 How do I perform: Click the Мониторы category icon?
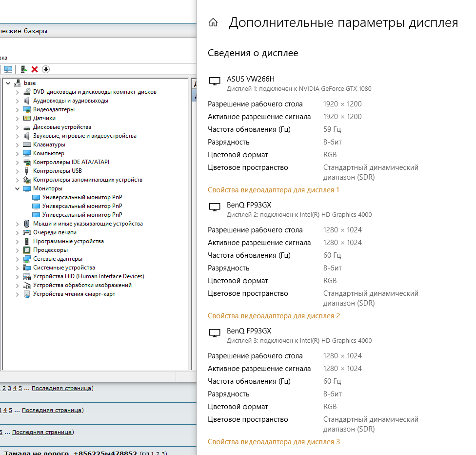[27, 188]
